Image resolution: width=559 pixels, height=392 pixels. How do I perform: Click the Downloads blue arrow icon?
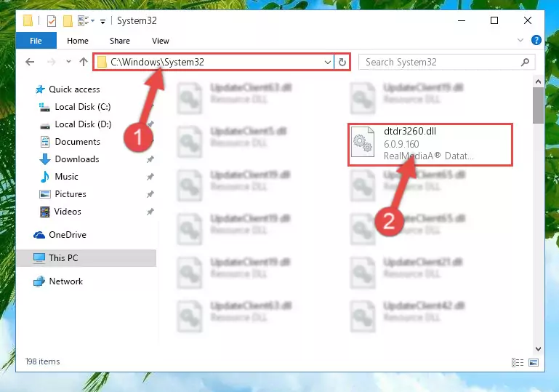[45, 159]
